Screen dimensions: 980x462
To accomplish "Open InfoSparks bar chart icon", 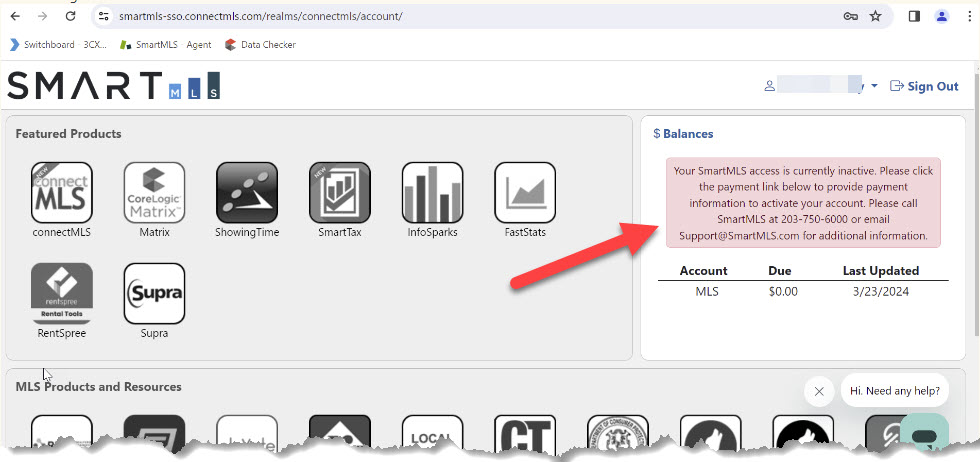I will (432, 193).
